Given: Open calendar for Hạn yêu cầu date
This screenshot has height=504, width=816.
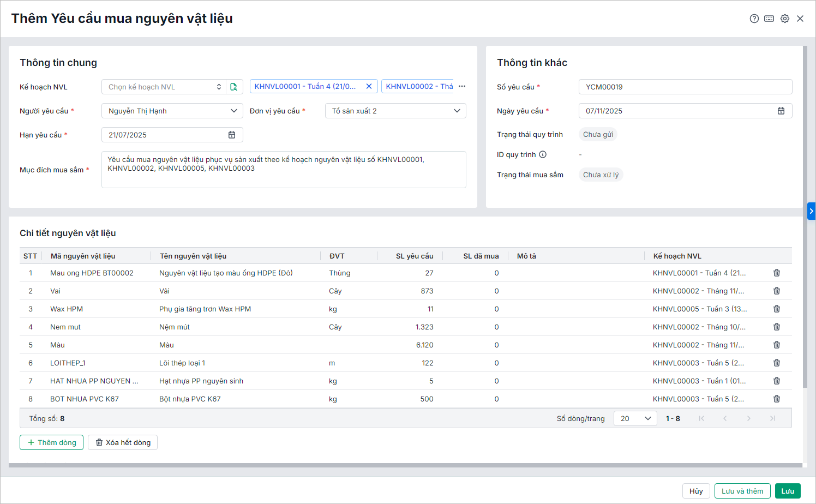Looking at the screenshot, I should [232, 135].
